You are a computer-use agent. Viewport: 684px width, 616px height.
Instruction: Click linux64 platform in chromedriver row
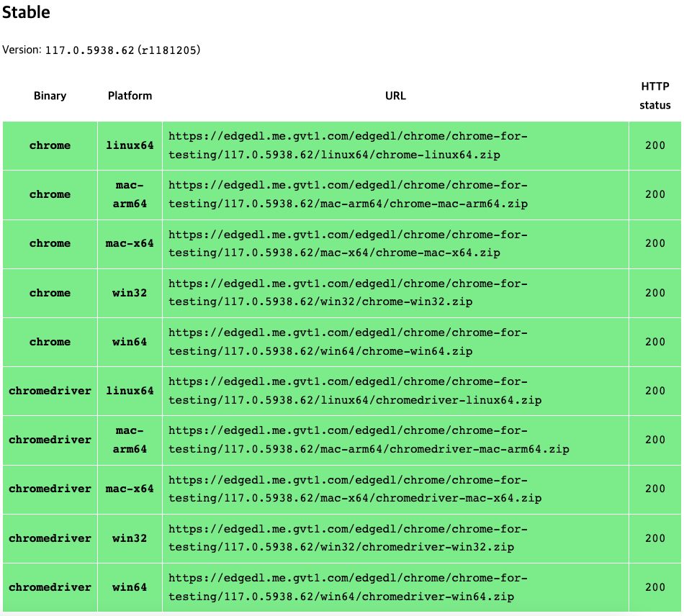130,391
